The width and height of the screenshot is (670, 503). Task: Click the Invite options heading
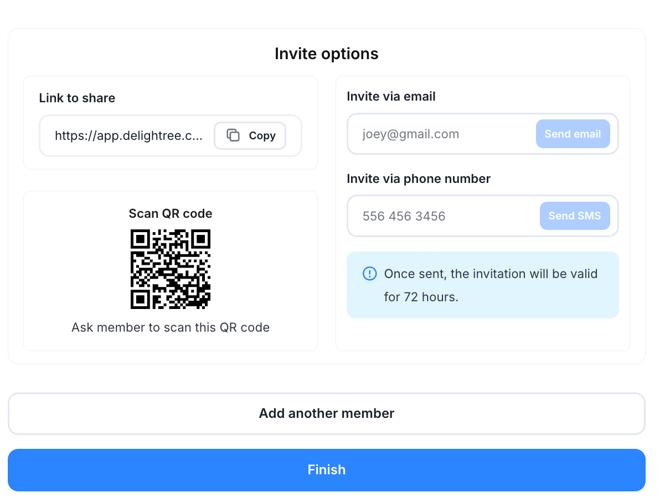point(326,54)
